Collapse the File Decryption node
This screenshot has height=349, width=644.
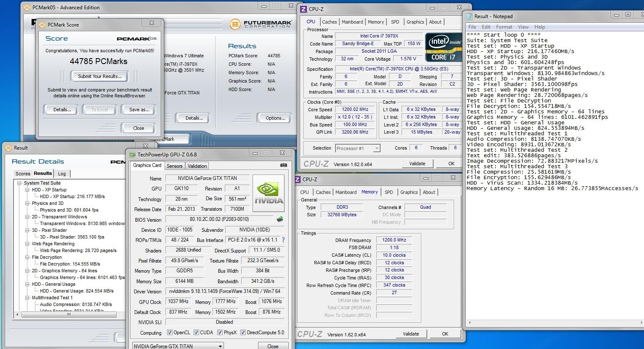click(x=27, y=257)
